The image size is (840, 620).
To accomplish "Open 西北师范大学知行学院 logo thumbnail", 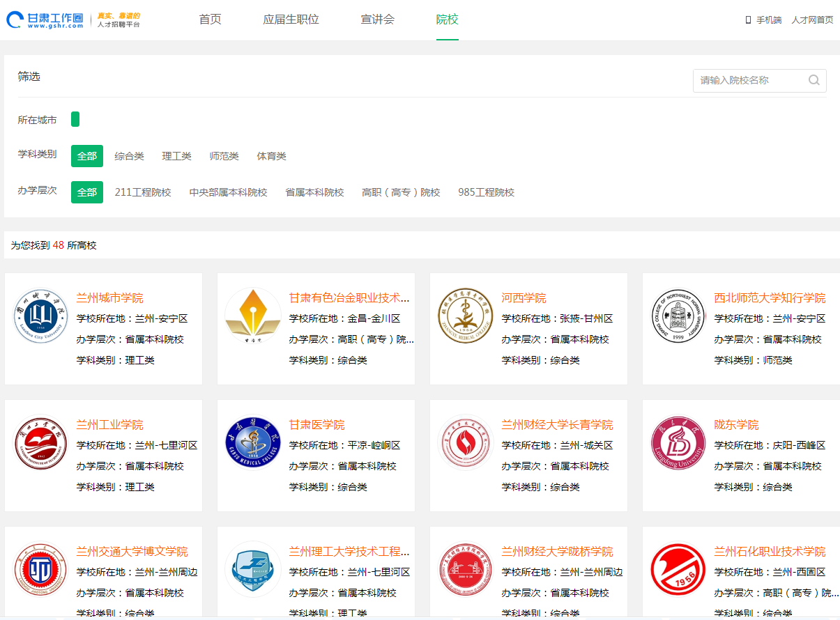I will [x=678, y=316].
